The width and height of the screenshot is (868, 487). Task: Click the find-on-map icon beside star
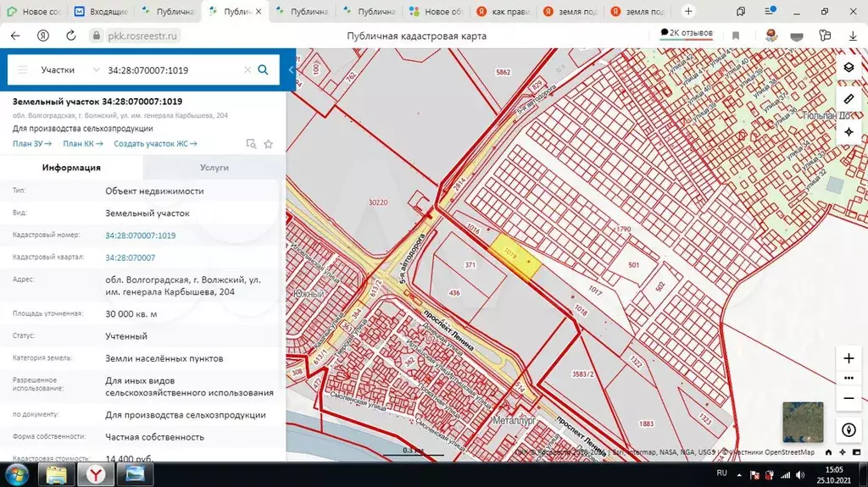point(251,144)
